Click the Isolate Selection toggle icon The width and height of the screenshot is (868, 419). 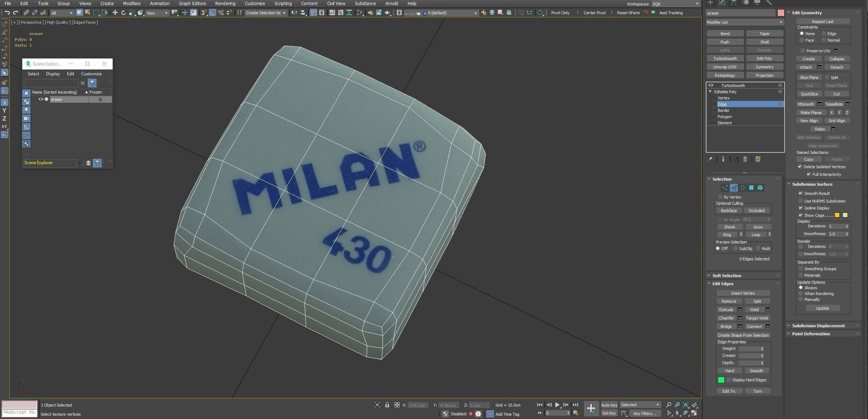pos(377,405)
